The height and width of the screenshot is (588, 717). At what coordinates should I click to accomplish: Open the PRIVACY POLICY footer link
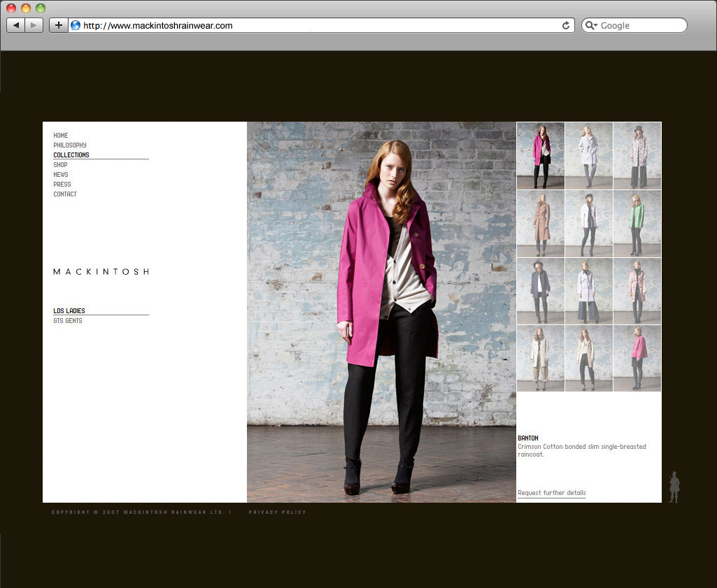pyautogui.click(x=277, y=512)
